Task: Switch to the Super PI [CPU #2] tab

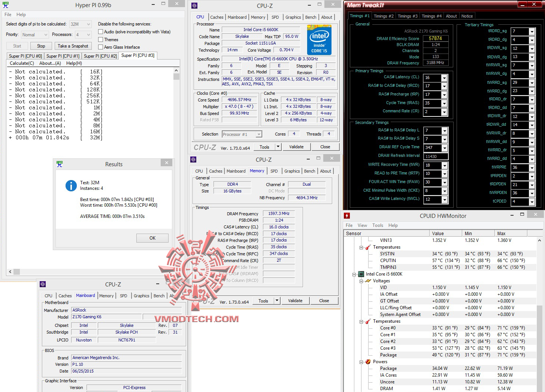Action: click(100, 56)
